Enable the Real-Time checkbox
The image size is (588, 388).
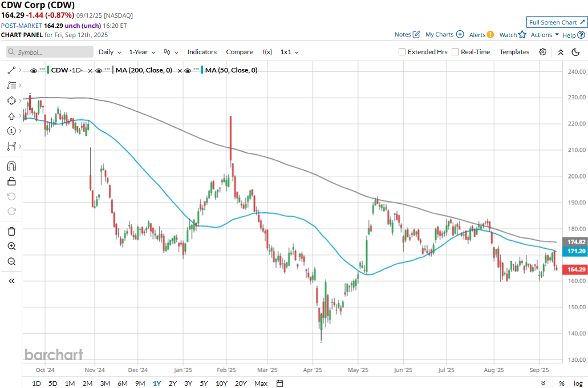coord(455,52)
